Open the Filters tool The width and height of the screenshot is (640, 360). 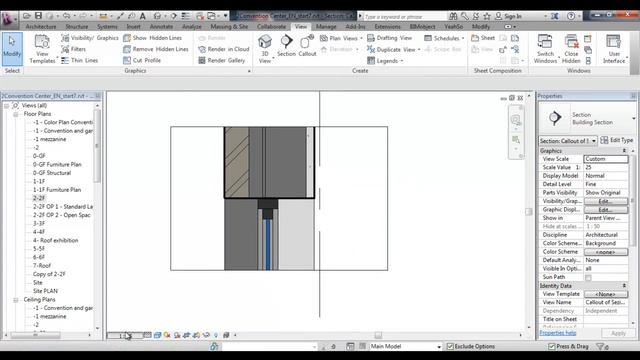pyautogui.click(x=74, y=49)
